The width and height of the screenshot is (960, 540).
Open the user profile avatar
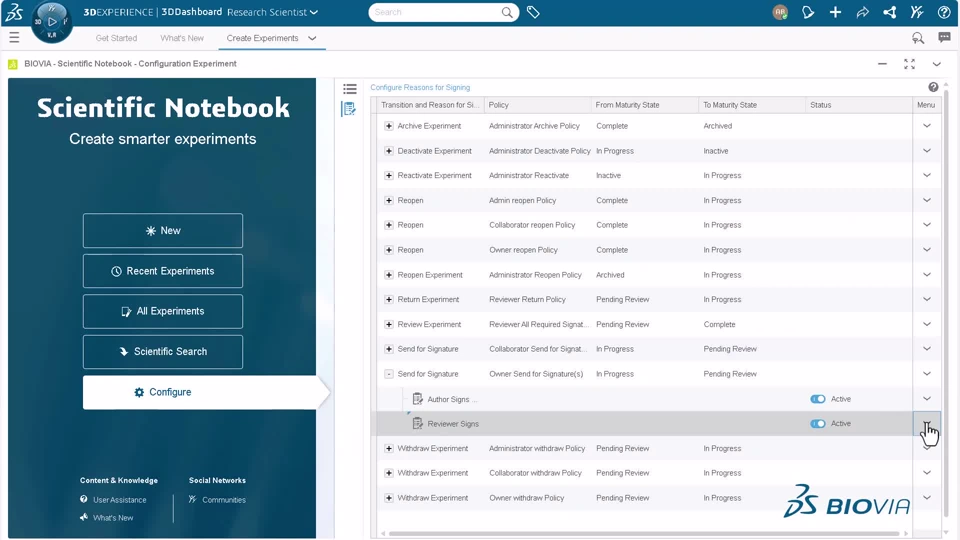click(x=780, y=12)
